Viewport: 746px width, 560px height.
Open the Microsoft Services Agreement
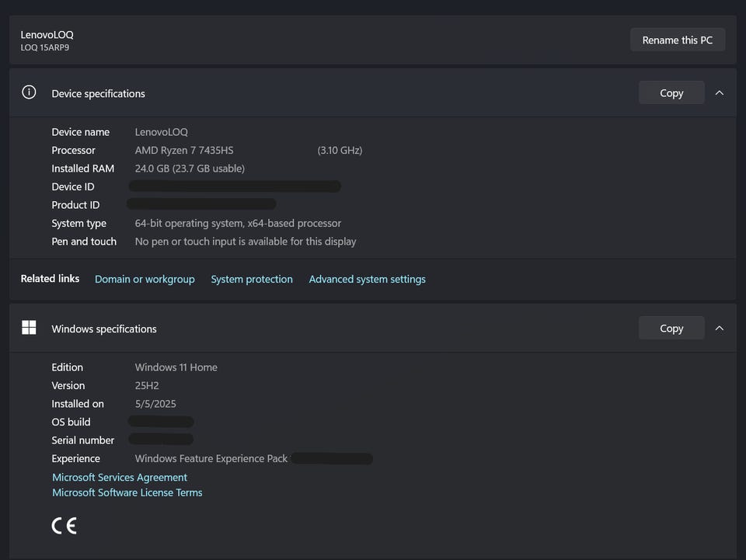click(x=120, y=478)
